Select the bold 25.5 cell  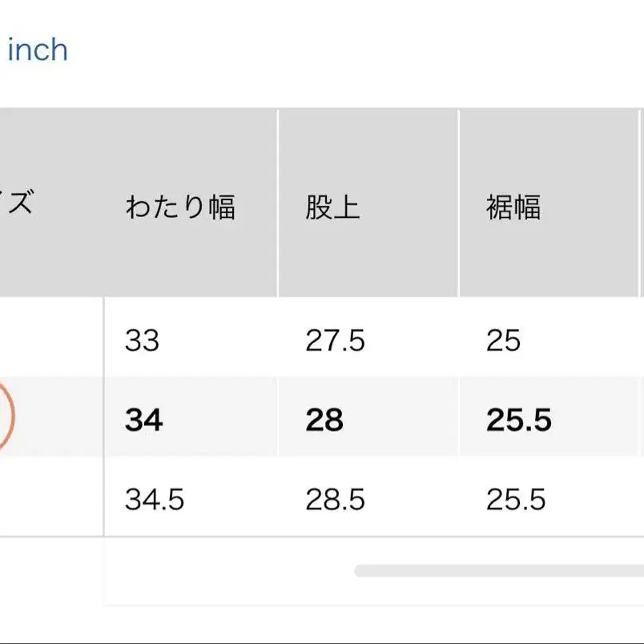(518, 420)
